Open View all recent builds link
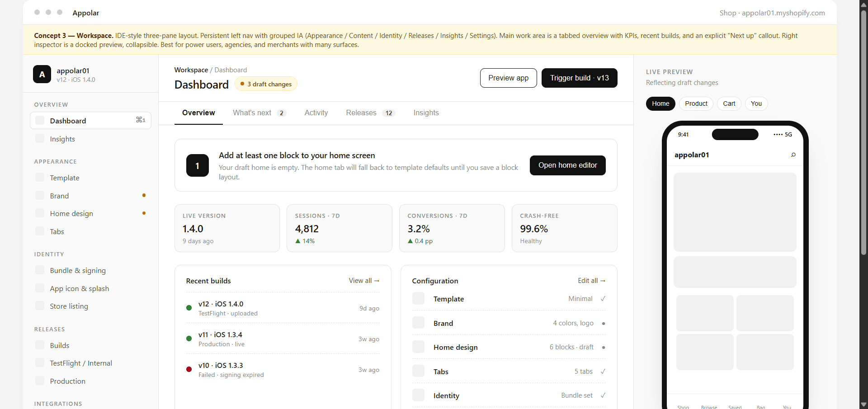 pyautogui.click(x=364, y=281)
